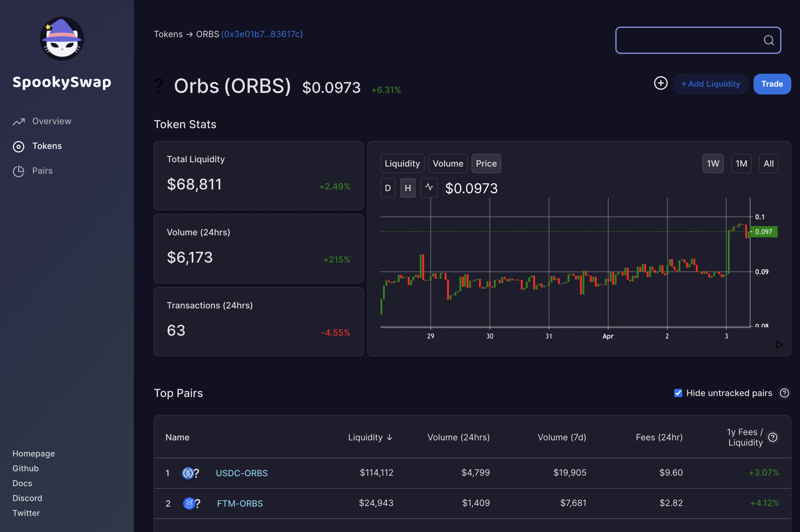
Task: Open the FTM-ORBS pair link
Action: pyautogui.click(x=240, y=503)
